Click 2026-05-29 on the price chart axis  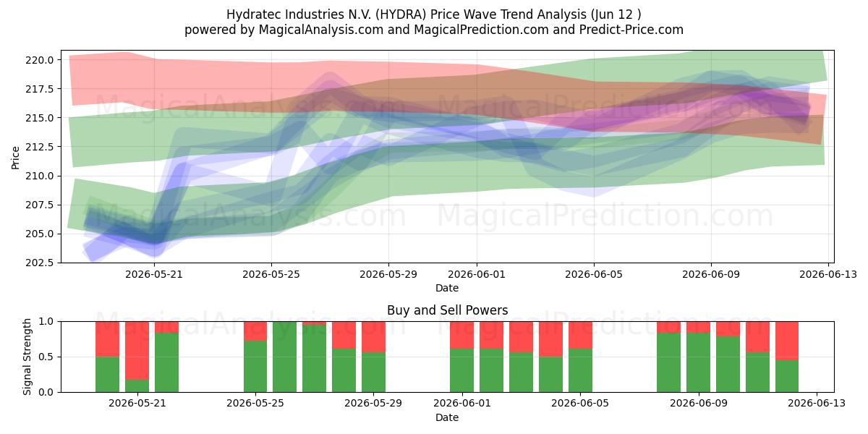click(388, 274)
